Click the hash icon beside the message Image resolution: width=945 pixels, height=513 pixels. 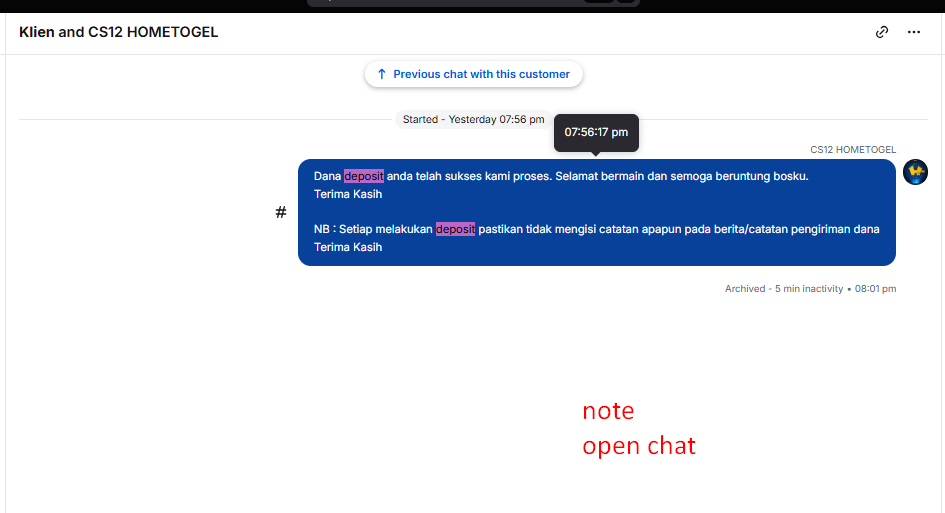(x=281, y=212)
